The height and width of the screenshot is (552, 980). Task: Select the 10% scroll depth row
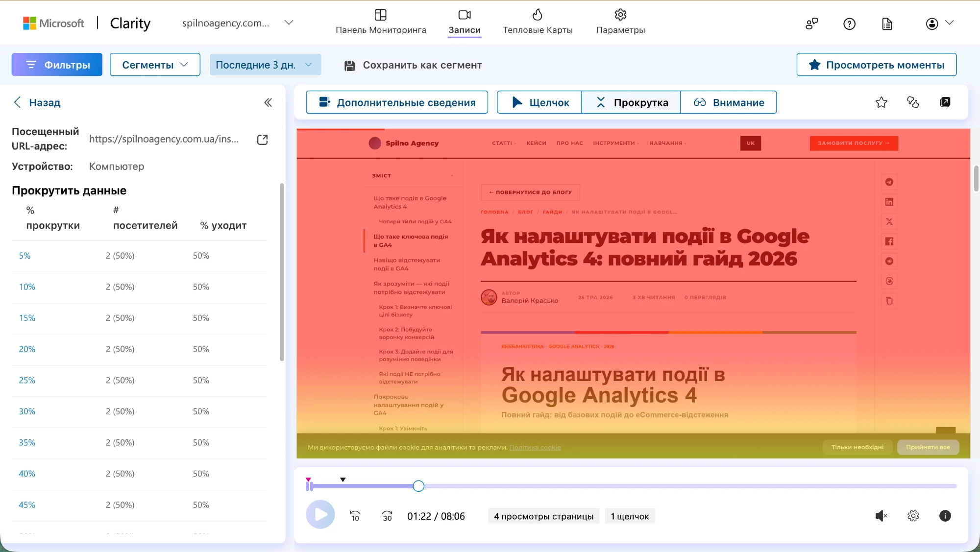click(x=139, y=287)
